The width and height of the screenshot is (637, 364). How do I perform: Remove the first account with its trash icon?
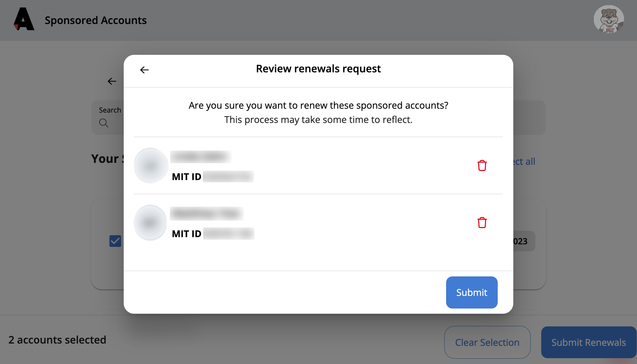482,165
